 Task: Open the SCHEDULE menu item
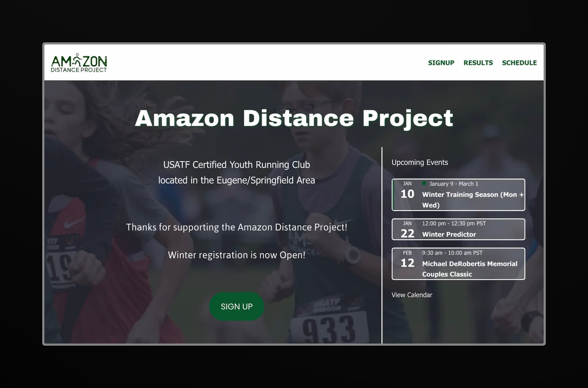tap(519, 63)
